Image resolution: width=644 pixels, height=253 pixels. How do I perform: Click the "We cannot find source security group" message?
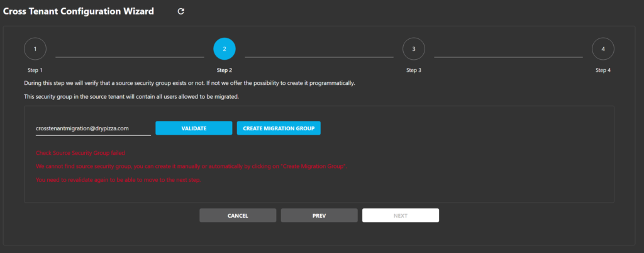[x=191, y=166]
